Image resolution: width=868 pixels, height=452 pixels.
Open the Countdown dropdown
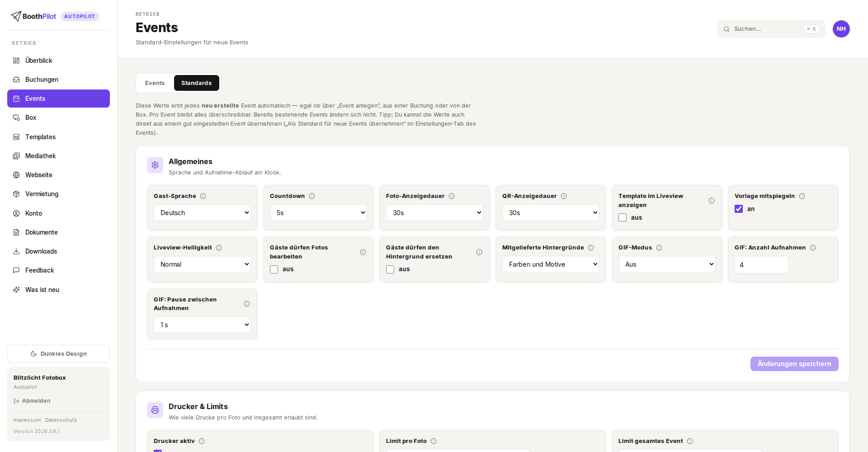click(318, 213)
